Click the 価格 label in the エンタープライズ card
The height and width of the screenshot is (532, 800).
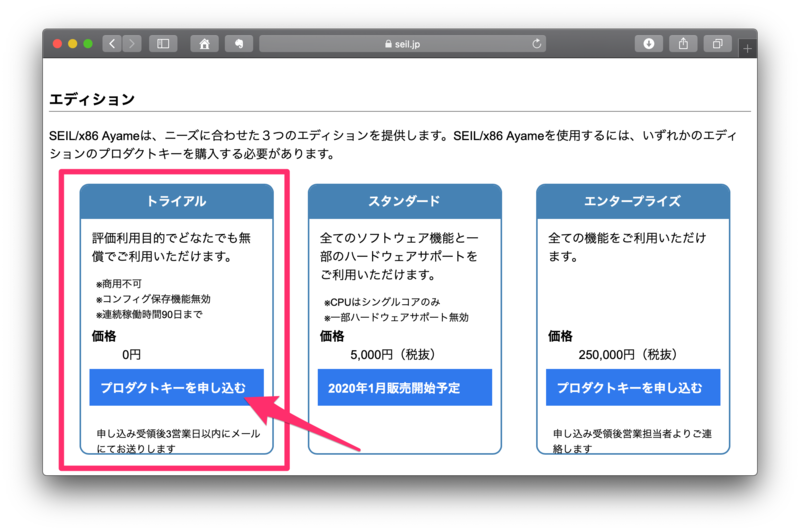click(x=560, y=336)
